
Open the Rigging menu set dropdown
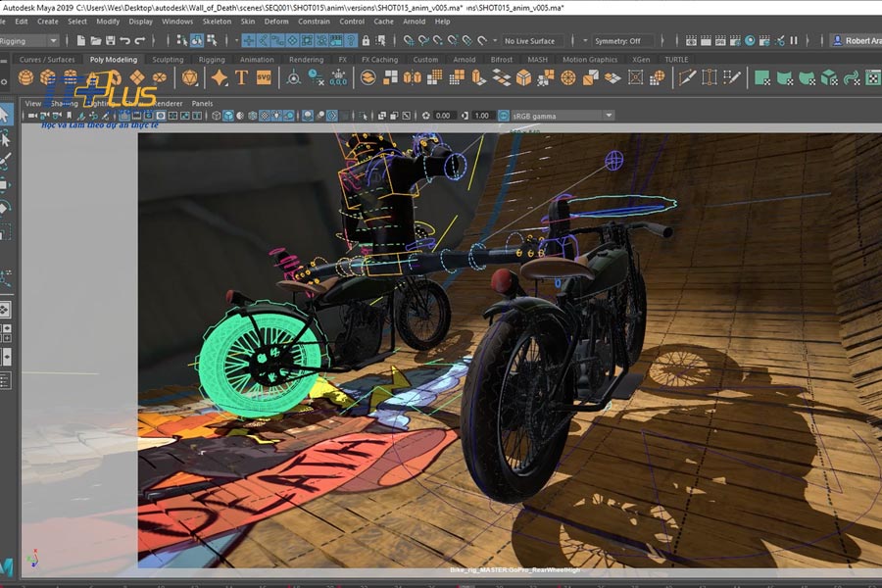(x=29, y=41)
